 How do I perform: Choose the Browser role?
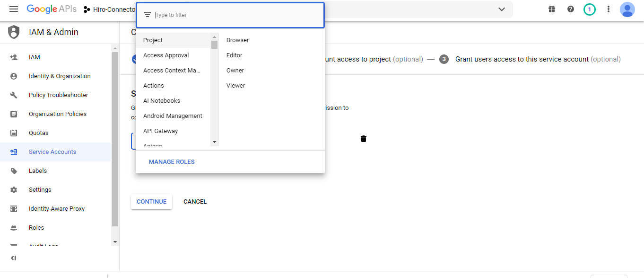point(237,40)
